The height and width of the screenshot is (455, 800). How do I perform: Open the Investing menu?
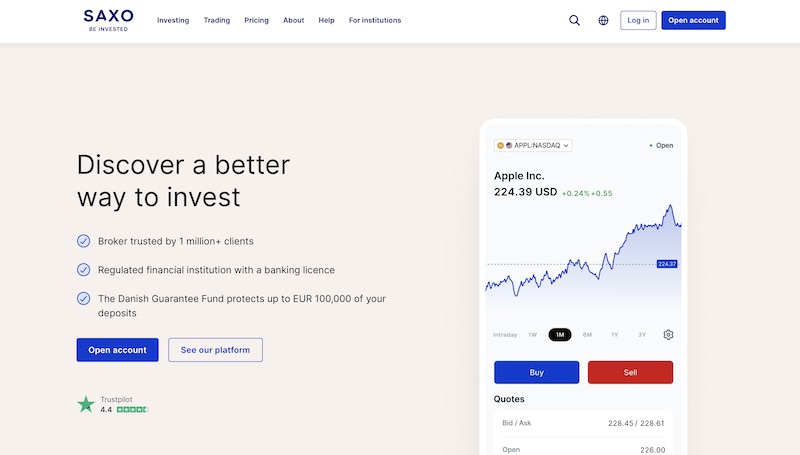pos(173,20)
